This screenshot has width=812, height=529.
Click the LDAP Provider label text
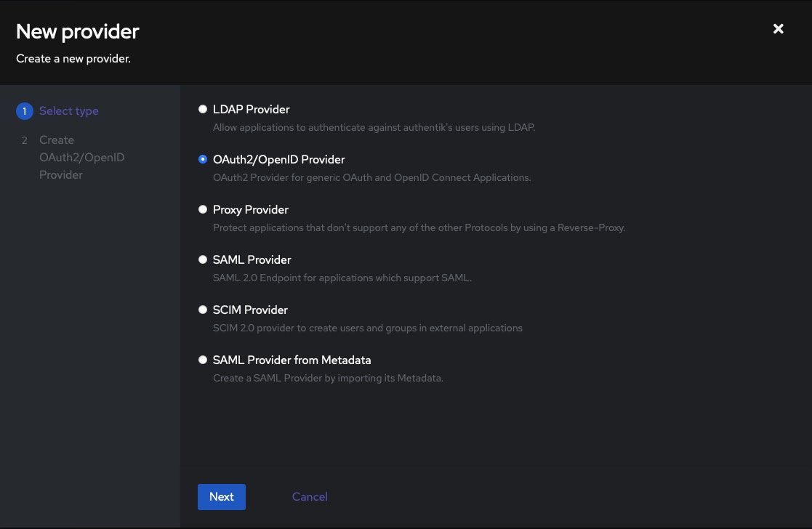pos(251,109)
